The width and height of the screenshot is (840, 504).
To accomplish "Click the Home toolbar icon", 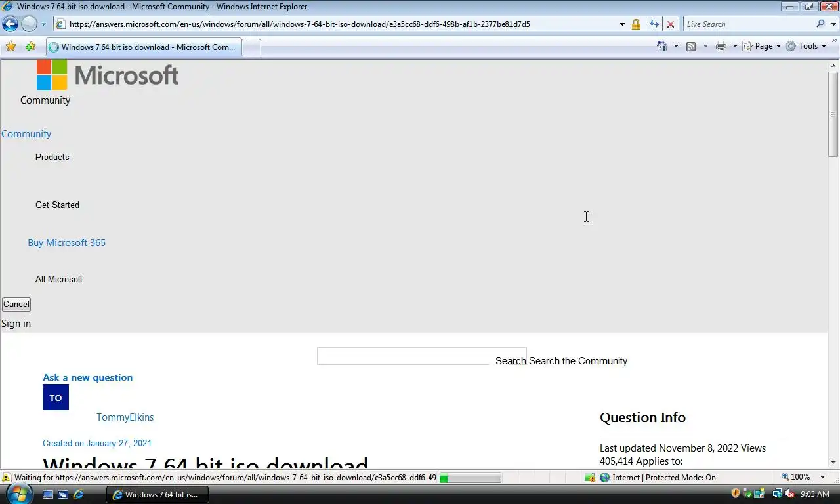I will (x=662, y=46).
